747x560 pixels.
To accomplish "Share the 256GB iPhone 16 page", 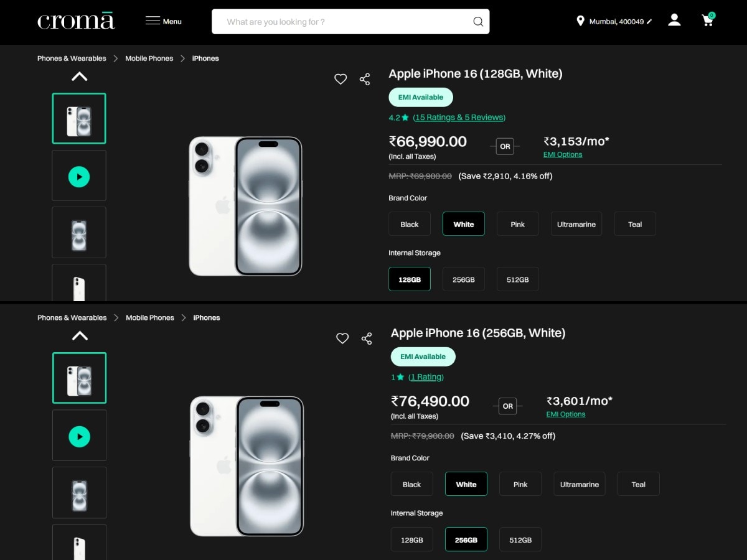I will point(367,338).
